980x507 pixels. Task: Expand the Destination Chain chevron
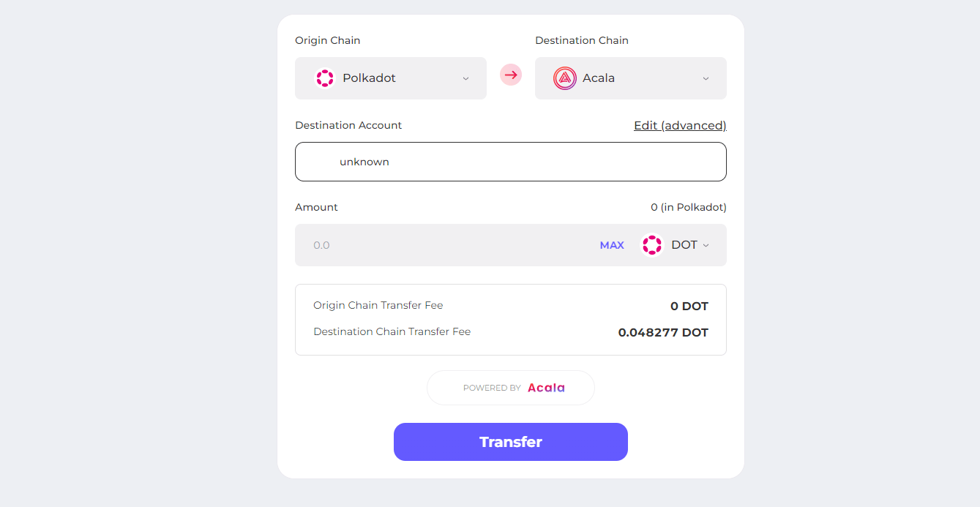[x=706, y=79]
